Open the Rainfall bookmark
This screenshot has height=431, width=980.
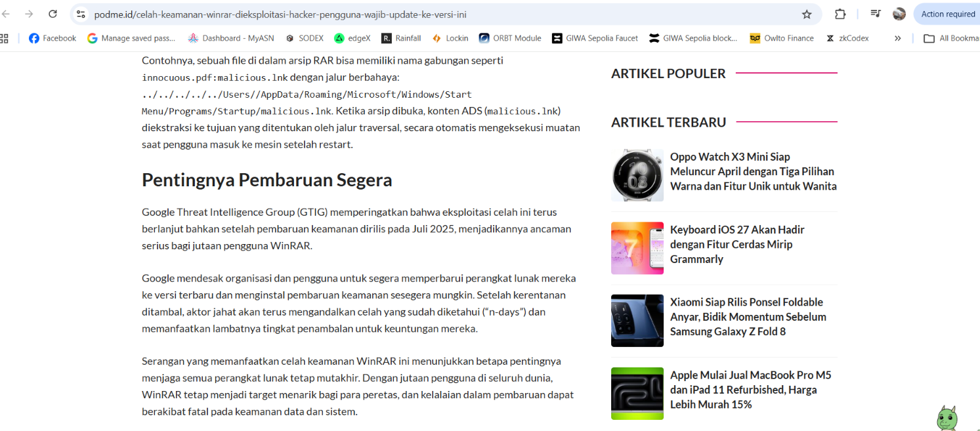401,38
